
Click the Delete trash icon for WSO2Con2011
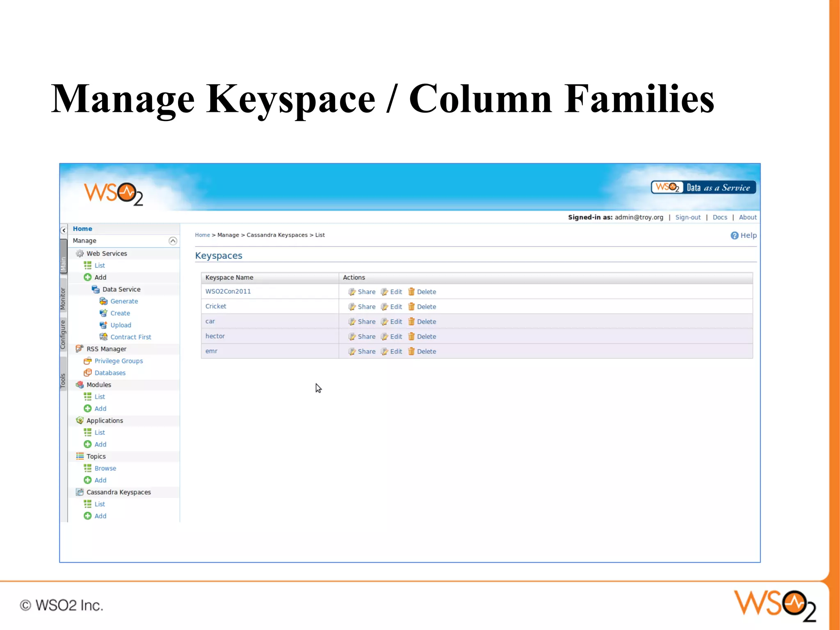pos(411,292)
